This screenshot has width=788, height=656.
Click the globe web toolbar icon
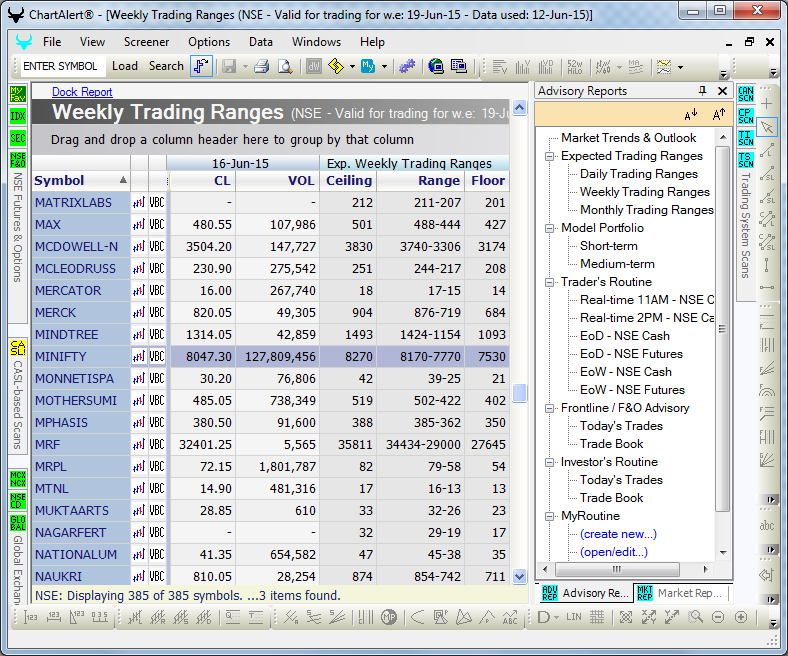(436, 66)
